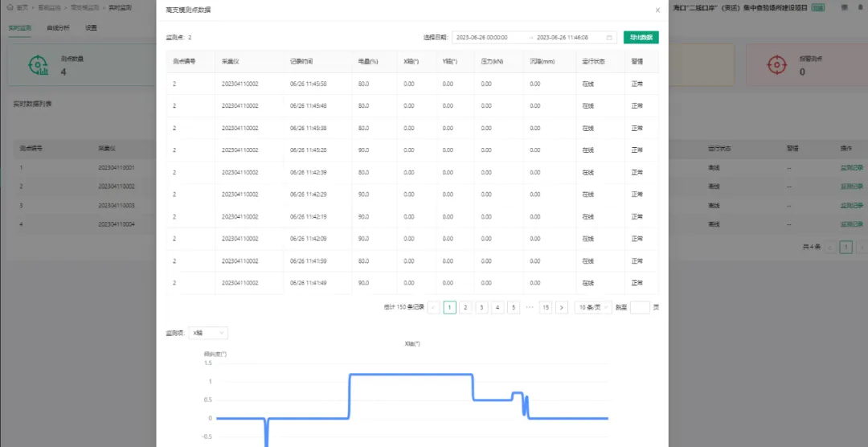This screenshot has height=447, width=868.
Task: Switch to the 曲线分析 tab
Action: 58,27
